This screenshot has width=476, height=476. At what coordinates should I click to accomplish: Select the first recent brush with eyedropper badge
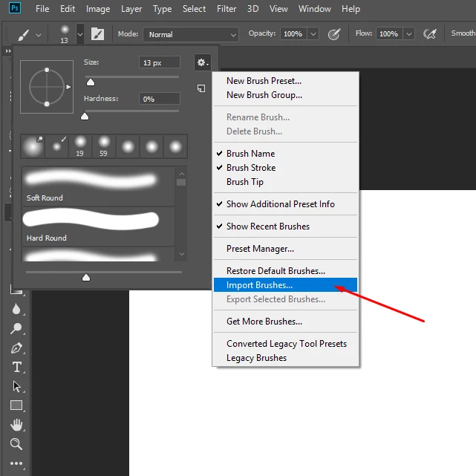[33, 146]
